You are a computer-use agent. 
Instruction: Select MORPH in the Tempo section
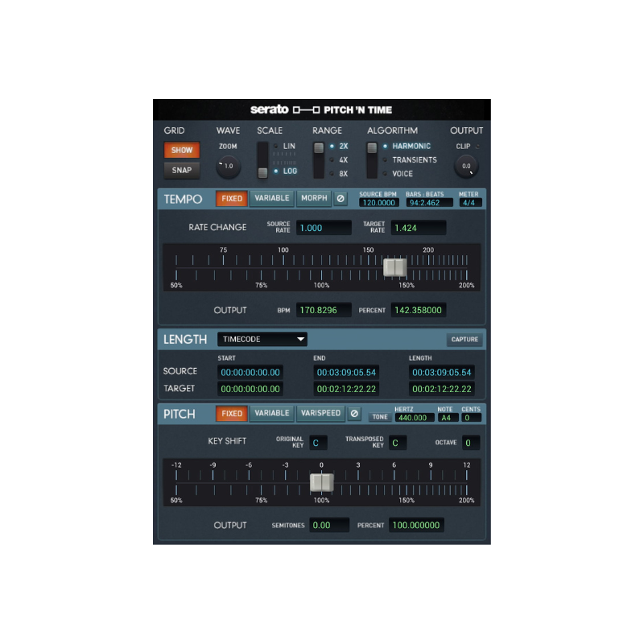[x=314, y=198]
